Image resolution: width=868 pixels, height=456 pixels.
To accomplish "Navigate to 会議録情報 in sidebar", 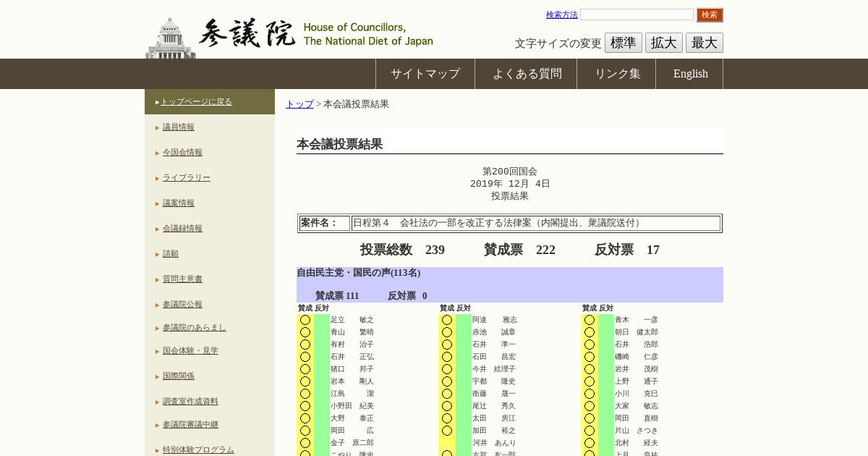I will [182, 229].
